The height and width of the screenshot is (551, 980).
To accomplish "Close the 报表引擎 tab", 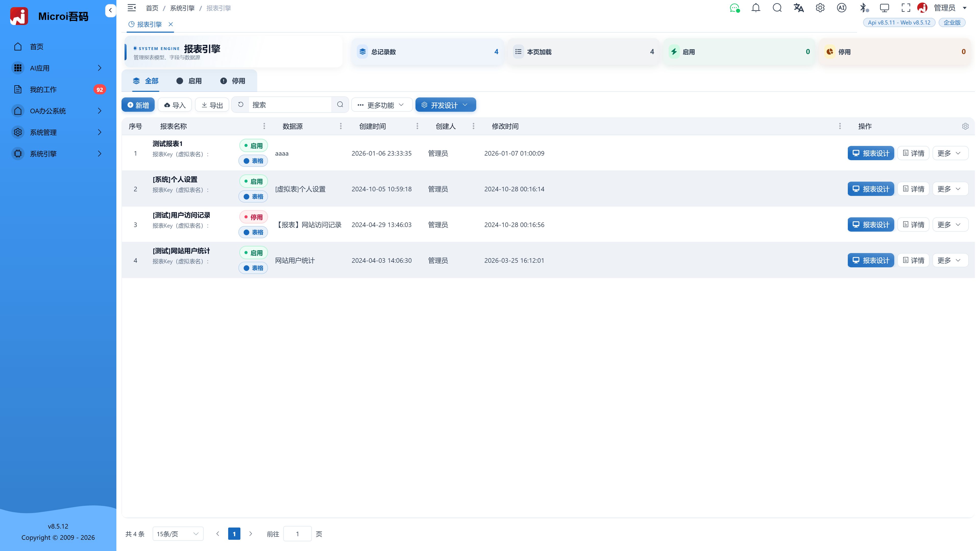I will 171,24.
